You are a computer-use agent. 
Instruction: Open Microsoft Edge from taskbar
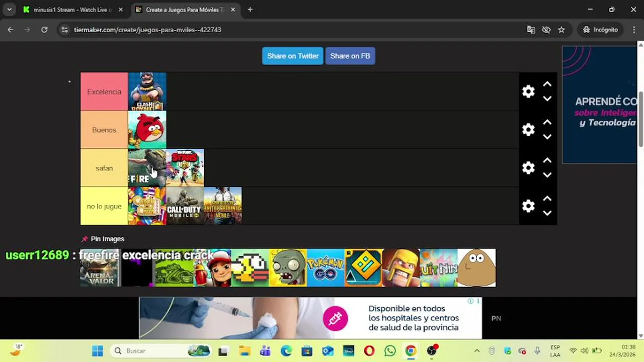pos(286,351)
